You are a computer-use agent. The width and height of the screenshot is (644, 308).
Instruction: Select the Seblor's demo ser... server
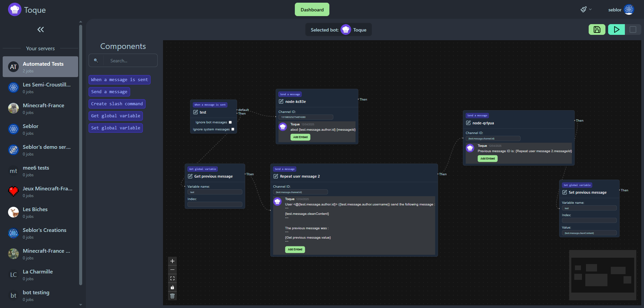(40, 150)
